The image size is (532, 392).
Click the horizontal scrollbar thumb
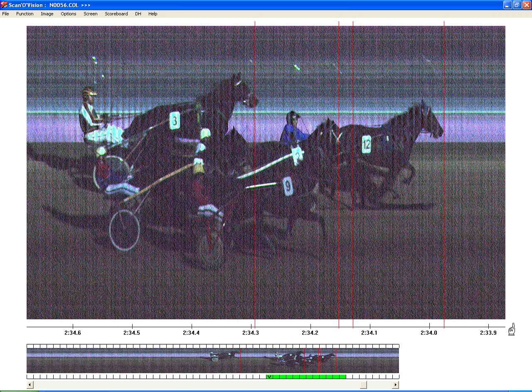(363, 385)
